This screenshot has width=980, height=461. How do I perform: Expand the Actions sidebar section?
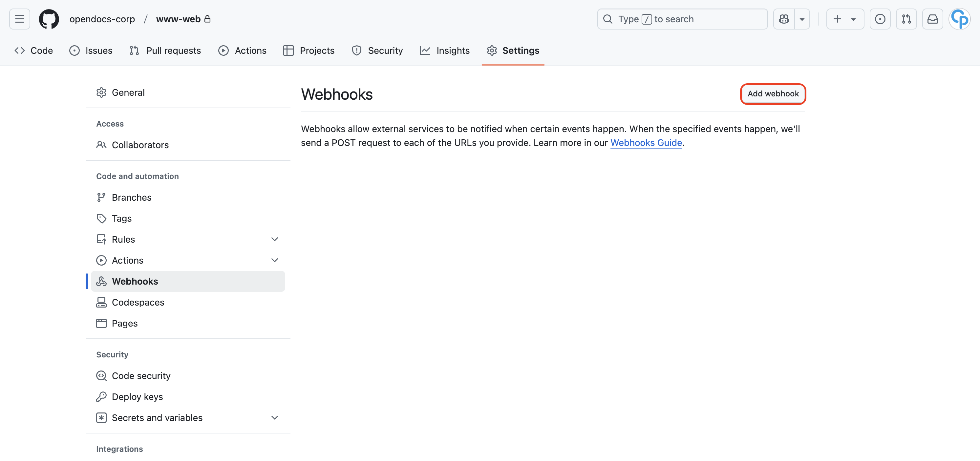(274, 260)
